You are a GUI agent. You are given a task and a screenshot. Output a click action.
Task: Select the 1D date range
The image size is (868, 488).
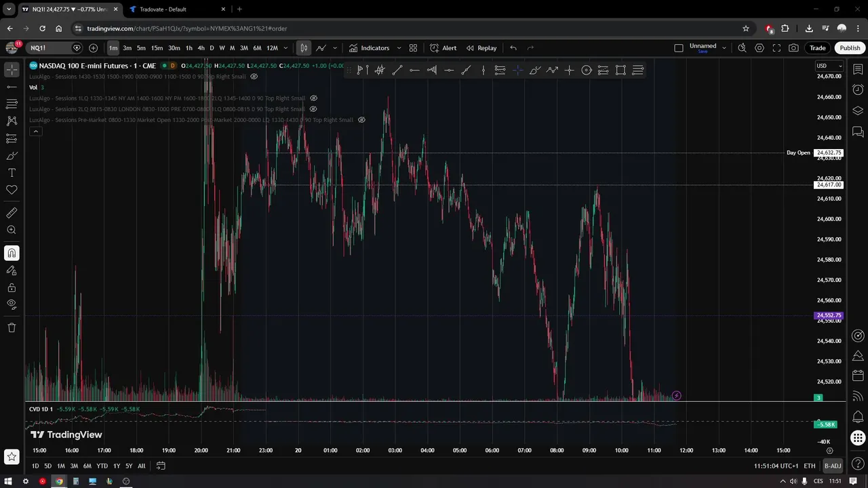[35, 466]
